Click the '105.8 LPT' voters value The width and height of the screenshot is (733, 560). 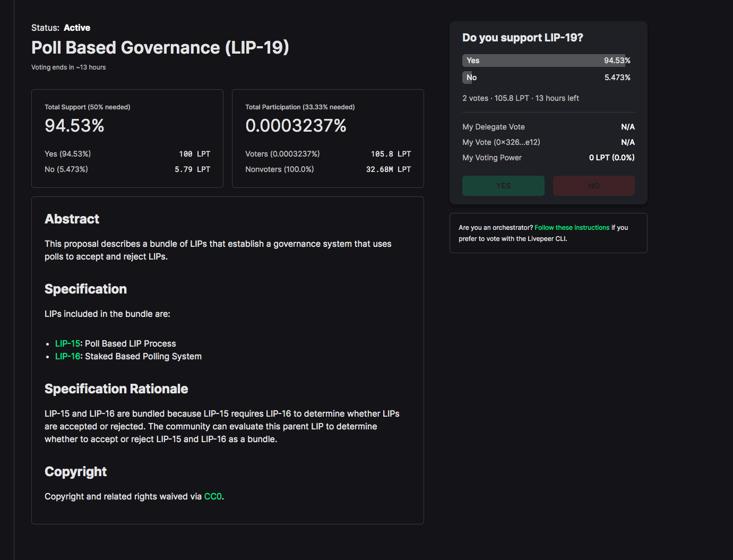click(x=391, y=154)
